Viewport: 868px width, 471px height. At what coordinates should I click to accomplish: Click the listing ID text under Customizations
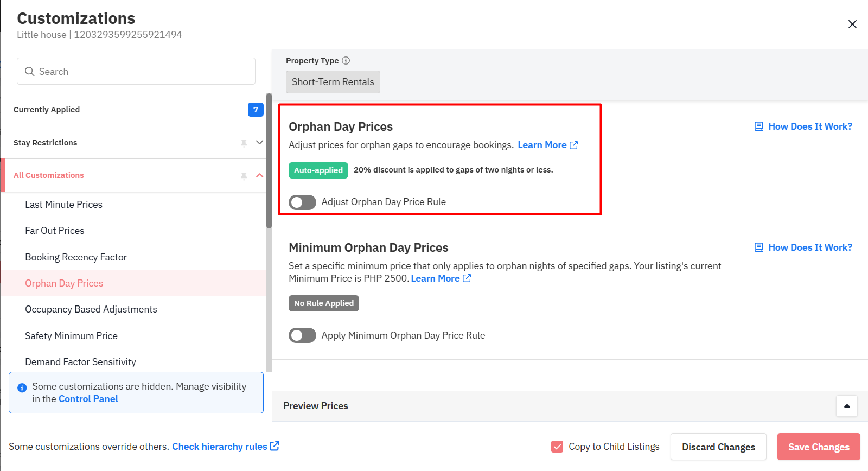(128, 35)
